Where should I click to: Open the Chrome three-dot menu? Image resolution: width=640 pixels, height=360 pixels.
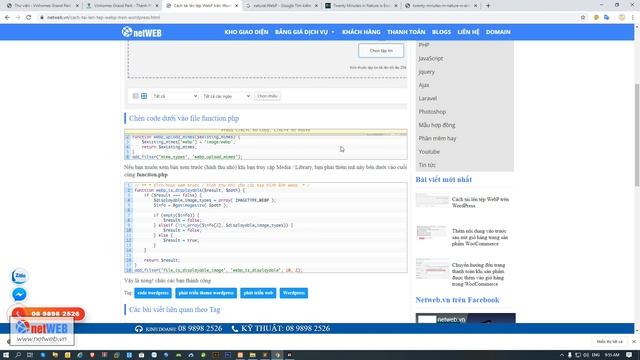(633, 18)
